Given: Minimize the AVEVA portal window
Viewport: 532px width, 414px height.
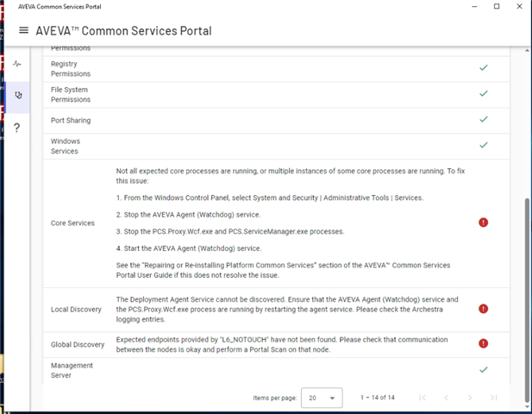Looking at the screenshot, I should [x=474, y=6].
